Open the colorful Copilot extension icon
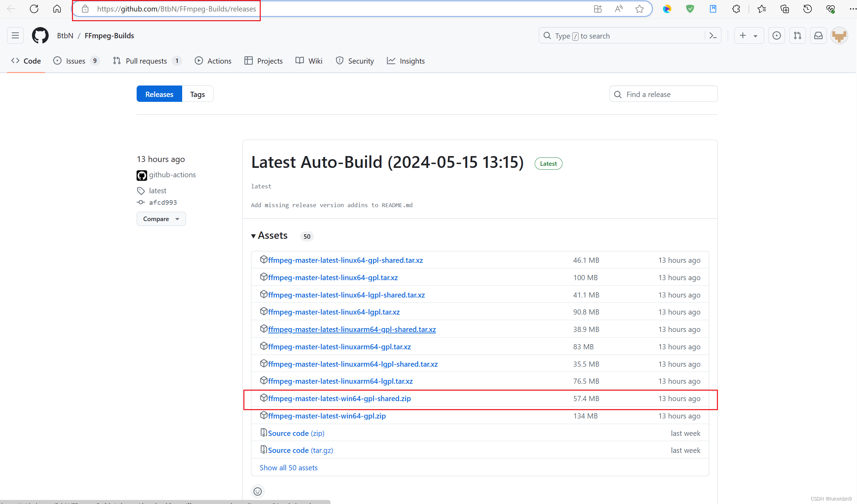857x504 pixels. pos(667,9)
